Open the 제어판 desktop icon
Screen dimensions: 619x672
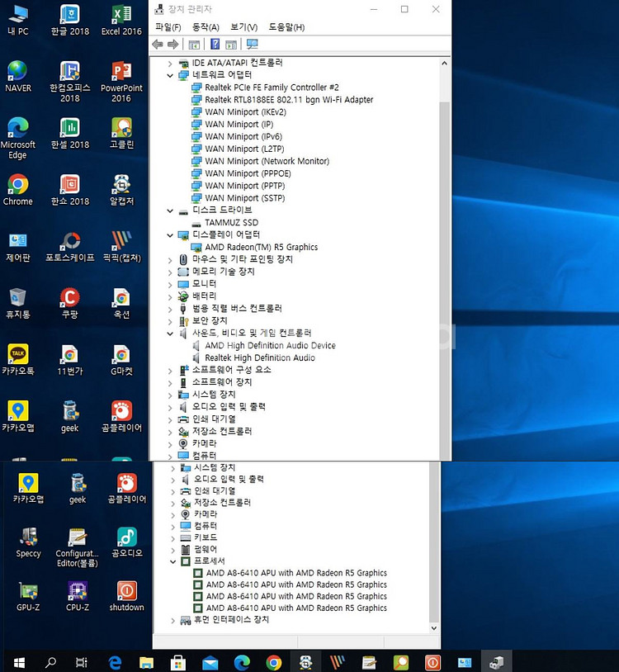pyautogui.click(x=18, y=247)
